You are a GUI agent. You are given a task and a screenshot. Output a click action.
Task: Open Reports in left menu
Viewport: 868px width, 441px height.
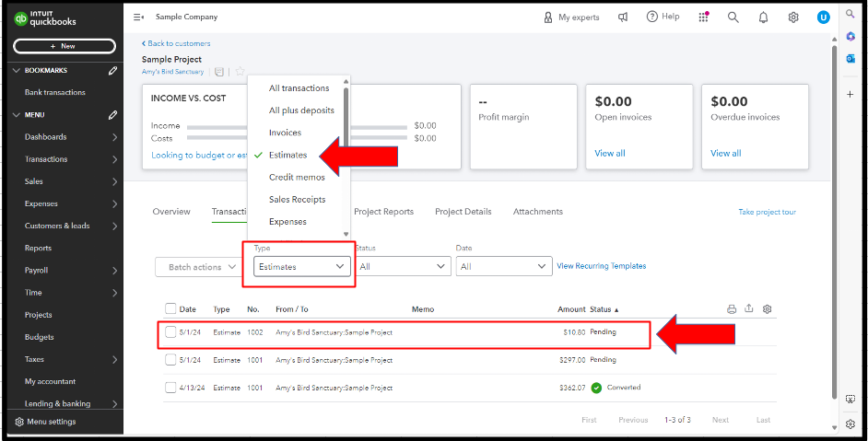38,248
